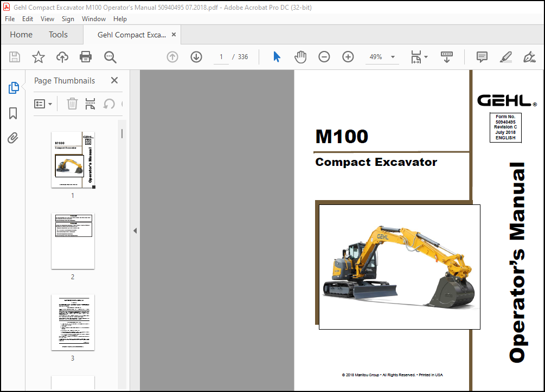This screenshot has width=545, height=392.
Task: Zoom in with the plus button
Action: coord(348,56)
